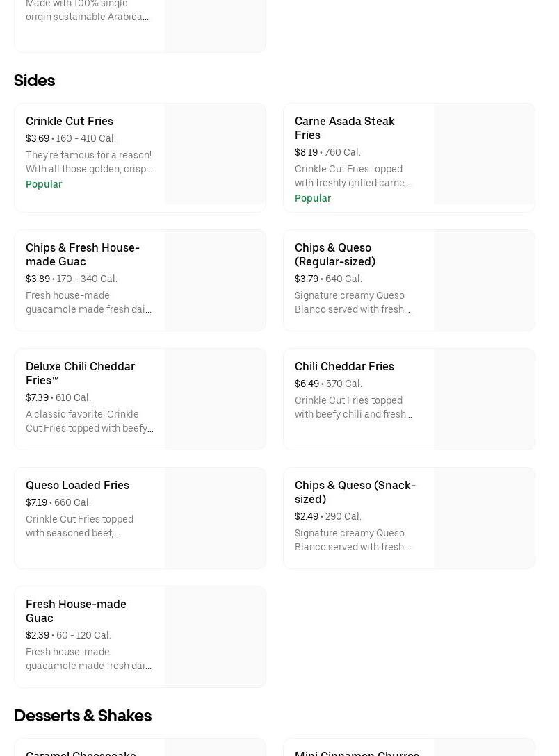Click the Sides section heading
This screenshot has width=559, height=756.
click(35, 81)
